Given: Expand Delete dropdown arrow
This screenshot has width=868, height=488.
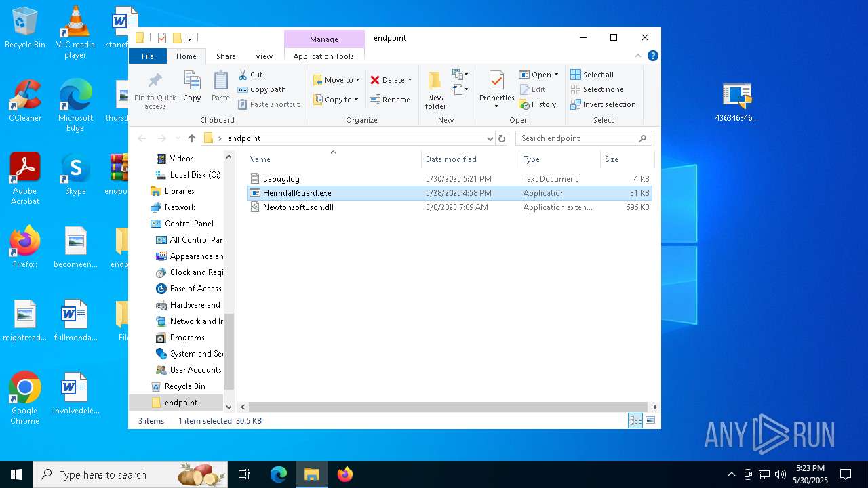Looking at the screenshot, I should pos(410,80).
